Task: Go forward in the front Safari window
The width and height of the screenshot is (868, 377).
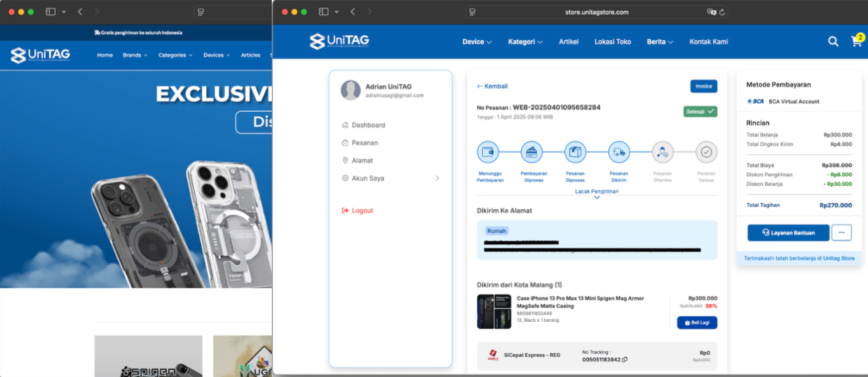Action: click(x=369, y=12)
